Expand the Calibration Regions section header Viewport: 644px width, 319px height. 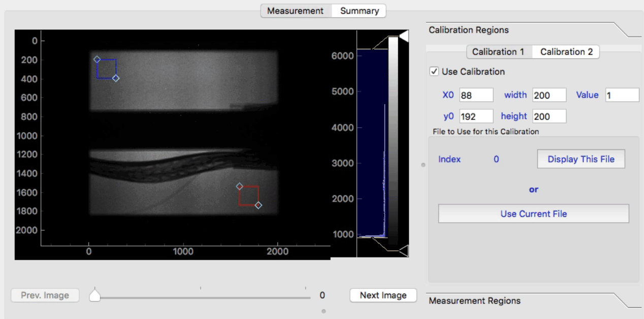click(x=469, y=30)
